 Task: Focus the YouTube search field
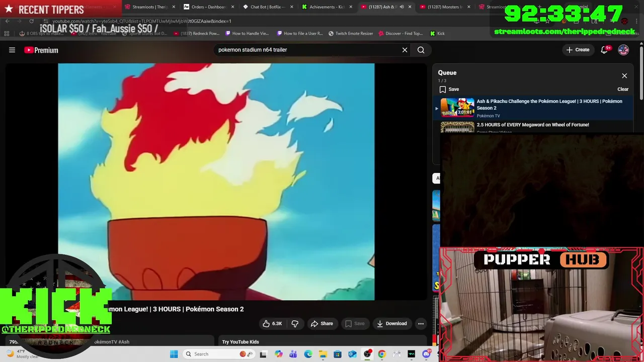coord(307,50)
